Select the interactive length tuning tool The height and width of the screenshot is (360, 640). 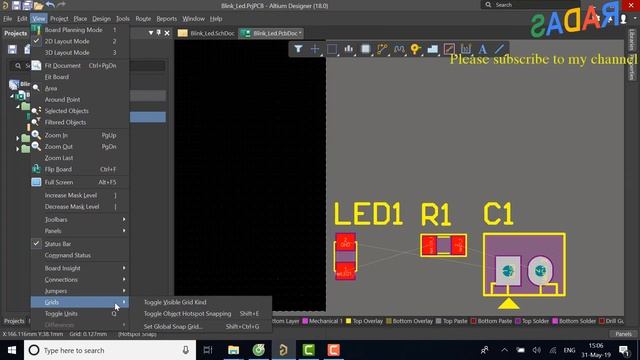399,49
